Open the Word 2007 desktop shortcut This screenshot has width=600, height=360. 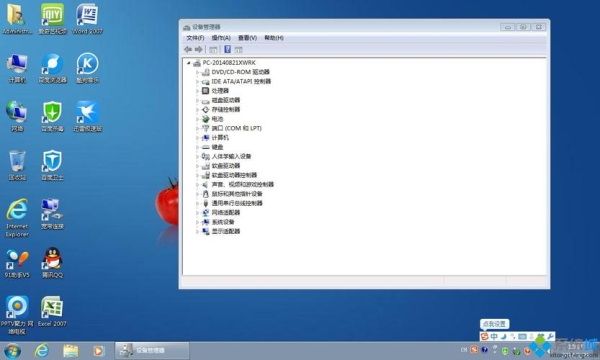pyautogui.click(x=87, y=18)
